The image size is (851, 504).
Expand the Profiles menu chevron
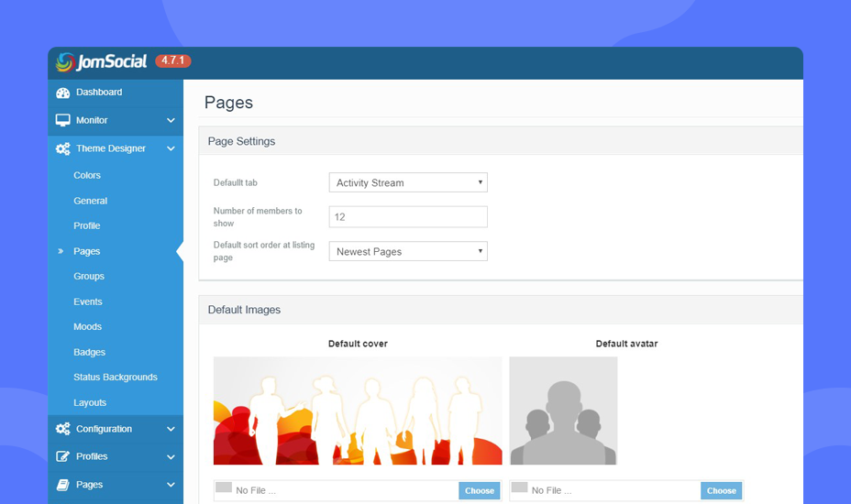tap(171, 456)
